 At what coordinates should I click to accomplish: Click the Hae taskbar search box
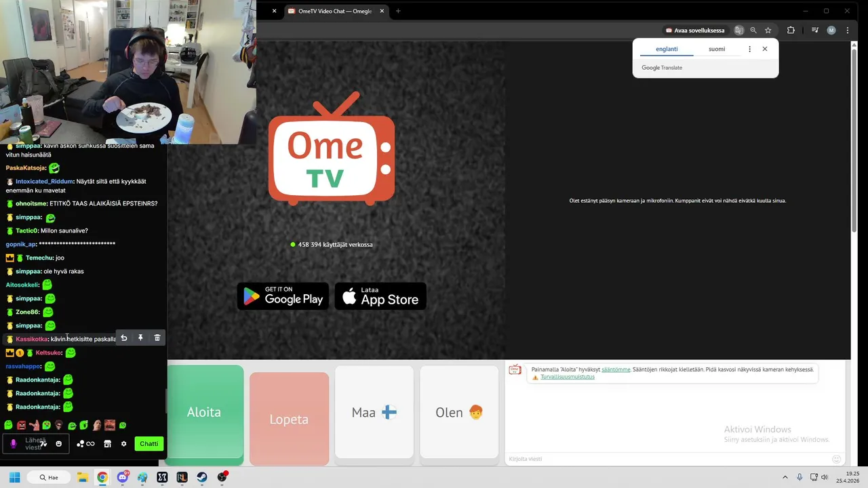pyautogui.click(x=49, y=477)
